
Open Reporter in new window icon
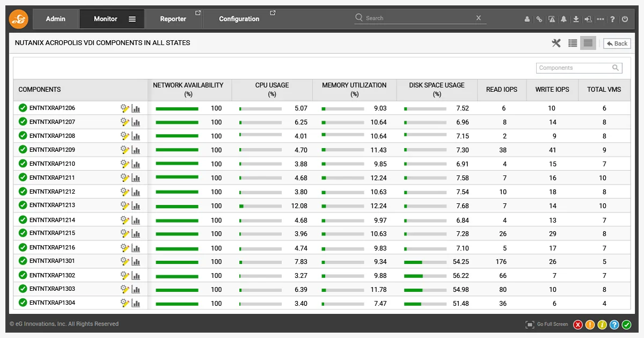coord(197,13)
